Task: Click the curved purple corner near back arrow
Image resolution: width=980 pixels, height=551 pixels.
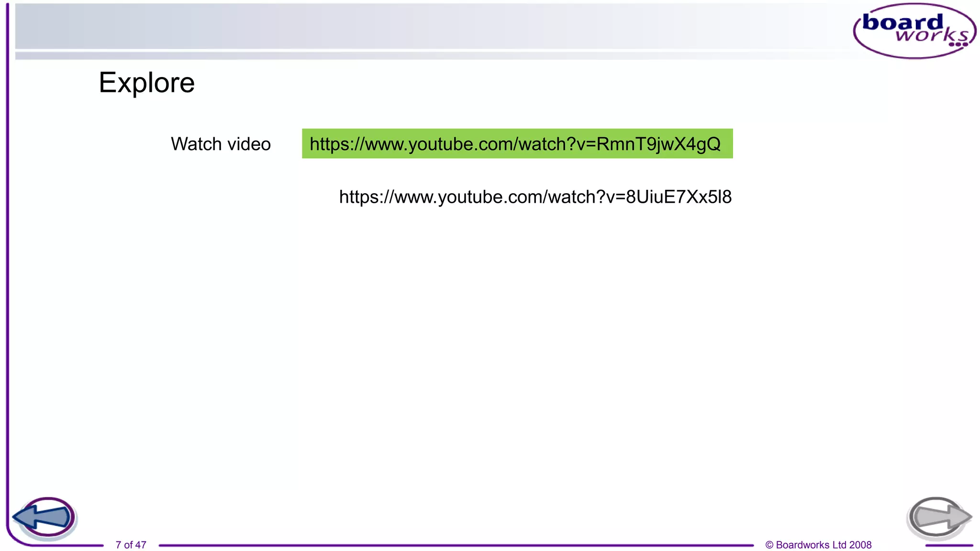Action: (x=14, y=539)
